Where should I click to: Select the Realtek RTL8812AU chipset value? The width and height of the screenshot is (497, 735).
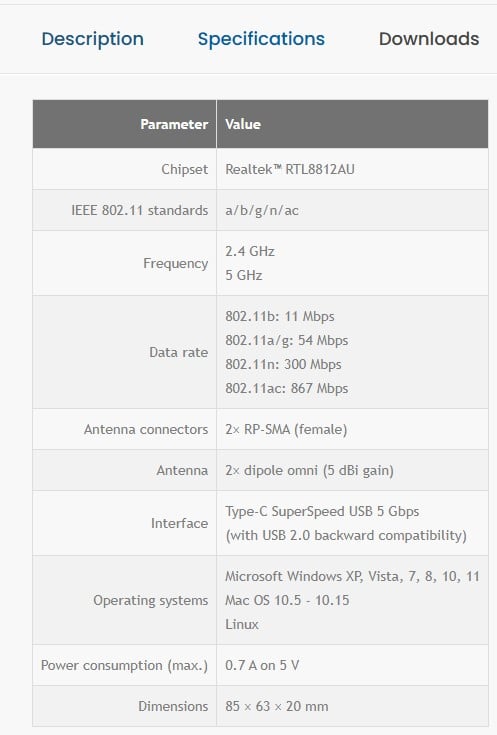pos(290,169)
